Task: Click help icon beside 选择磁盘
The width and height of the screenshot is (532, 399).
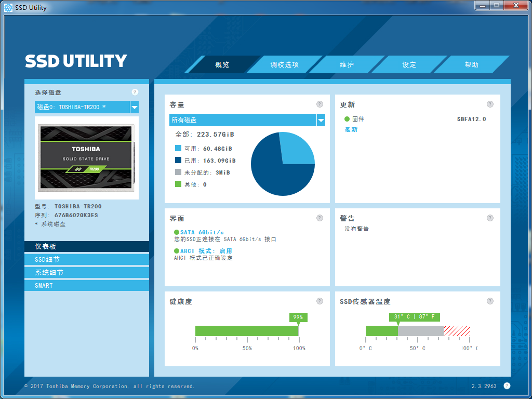Action: (135, 92)
